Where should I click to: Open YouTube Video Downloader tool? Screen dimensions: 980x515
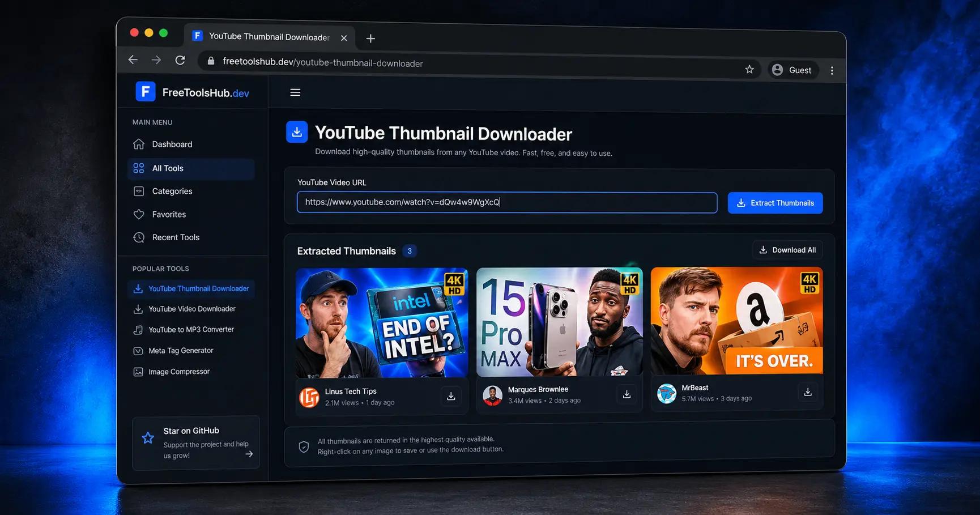pyautogui.click(x=191, y=309)
